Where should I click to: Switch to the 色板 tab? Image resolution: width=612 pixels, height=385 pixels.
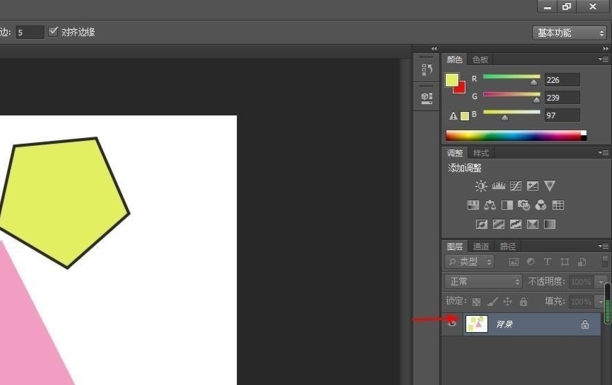click(x=480, y=59)
